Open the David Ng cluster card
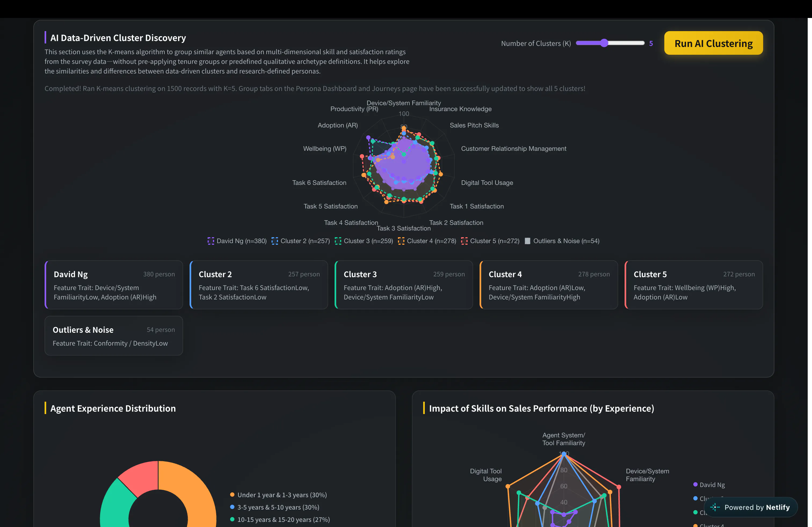Image resolution: width=812 pixels, height=527 pixels. (x=114, y=285)
